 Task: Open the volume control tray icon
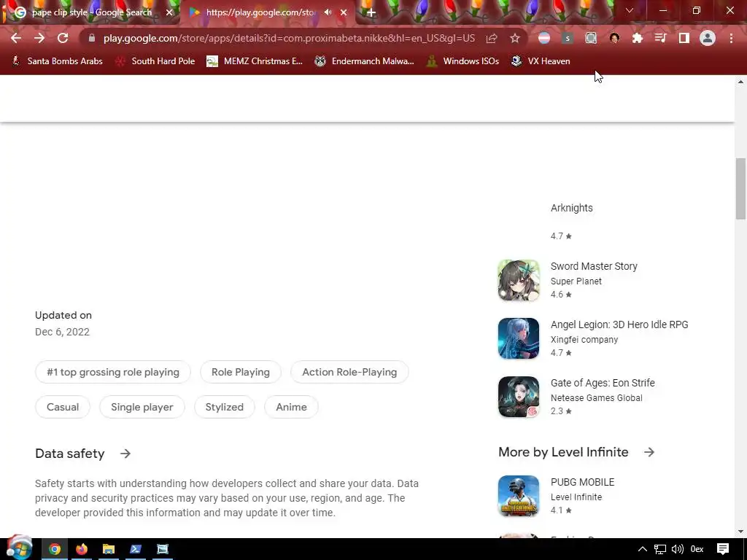click(677, 549)
